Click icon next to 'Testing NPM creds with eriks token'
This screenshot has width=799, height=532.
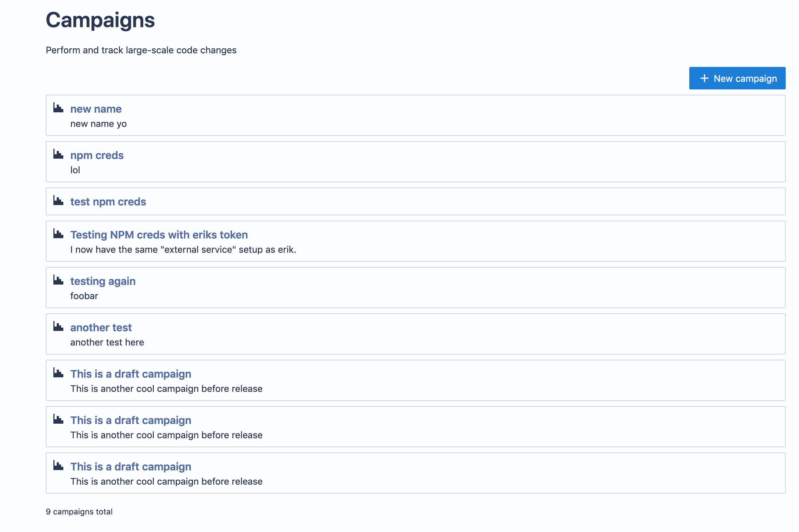click(58, 234)
